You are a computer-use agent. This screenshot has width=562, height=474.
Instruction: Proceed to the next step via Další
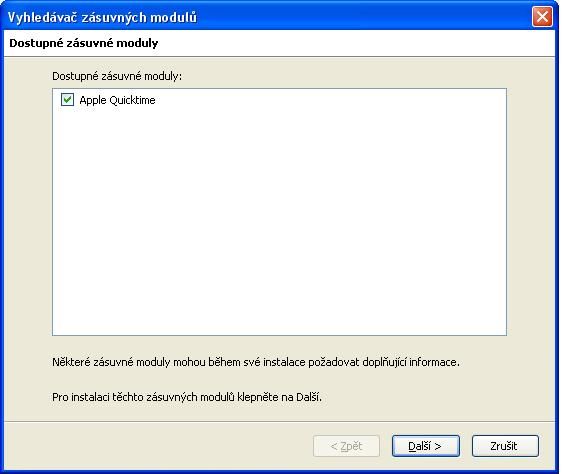tap(425, 446)
